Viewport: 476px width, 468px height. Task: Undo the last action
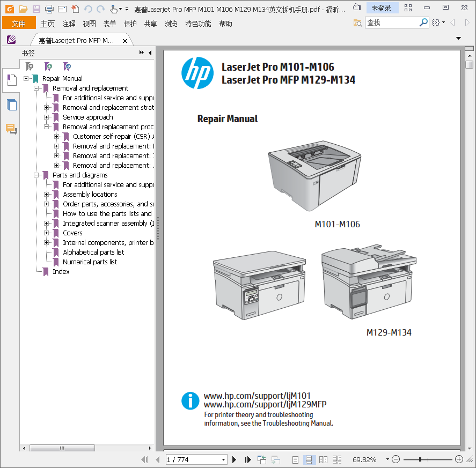click(88, 9)
